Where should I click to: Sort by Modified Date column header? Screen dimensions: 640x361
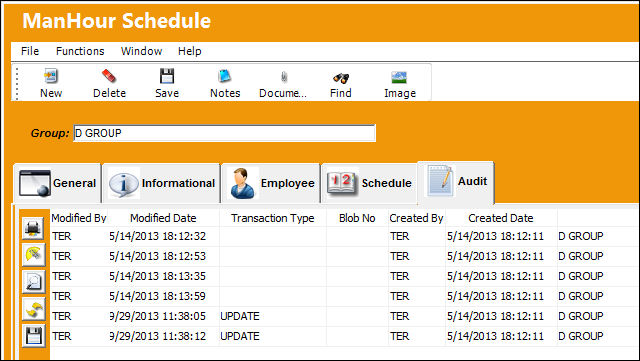click(163, 218)
